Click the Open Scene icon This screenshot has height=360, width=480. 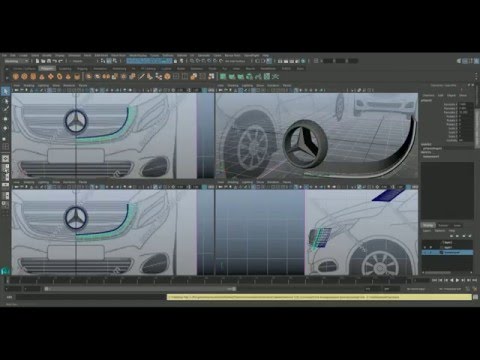pyautogui.click(x=43, y=61)
